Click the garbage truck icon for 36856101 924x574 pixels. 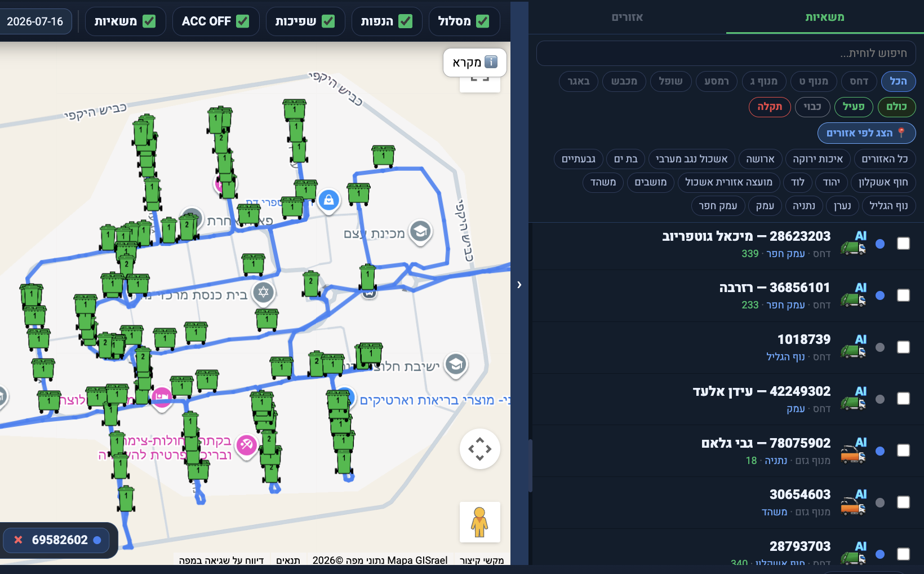[x=853, y=299]
